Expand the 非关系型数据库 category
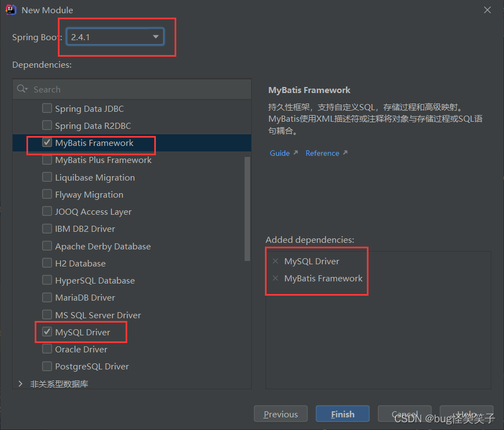The height and width of the screenshot is (430, 504). [x=20, y=384]
